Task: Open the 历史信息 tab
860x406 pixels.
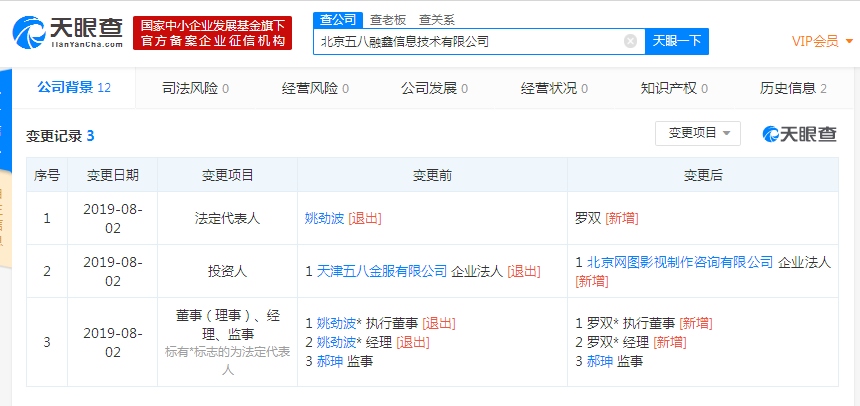Action: pyautogui.click(x=793, y=88)
